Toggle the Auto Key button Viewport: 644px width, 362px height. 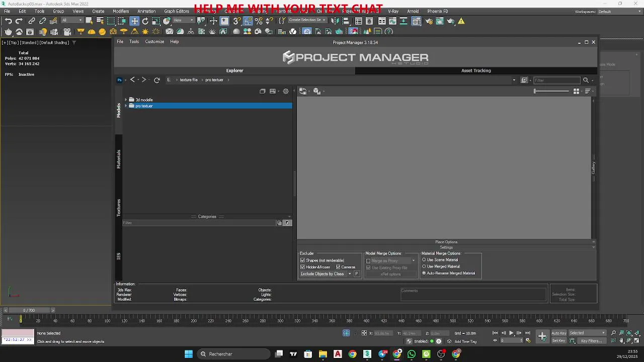[559, 333]
